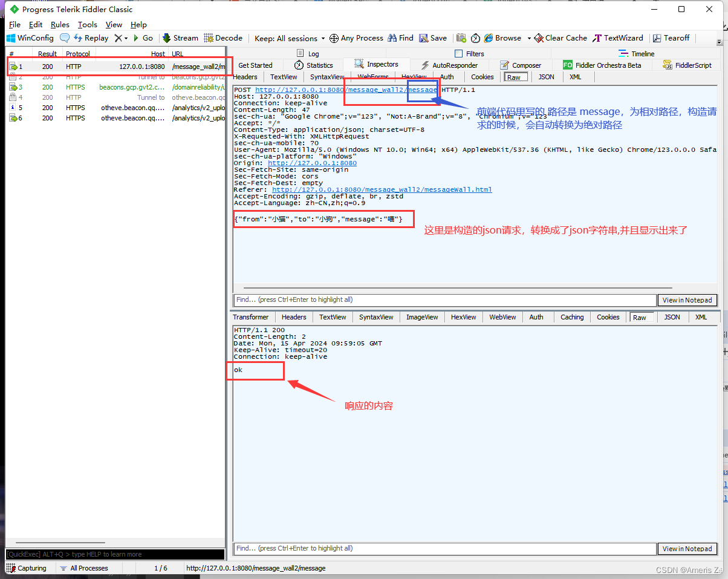The image size is (728, 579).
Task: Open the Composer tab
Action: point(521,65)
